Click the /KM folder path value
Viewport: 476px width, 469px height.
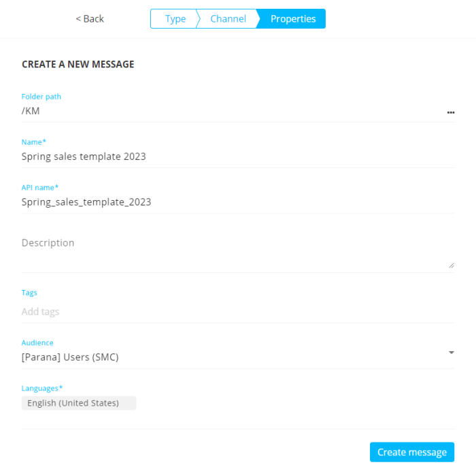click(x=31, y=111)
